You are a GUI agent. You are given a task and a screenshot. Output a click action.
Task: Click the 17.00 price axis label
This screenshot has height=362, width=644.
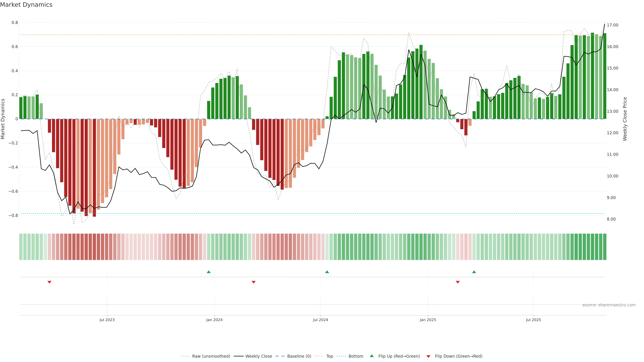612,25
